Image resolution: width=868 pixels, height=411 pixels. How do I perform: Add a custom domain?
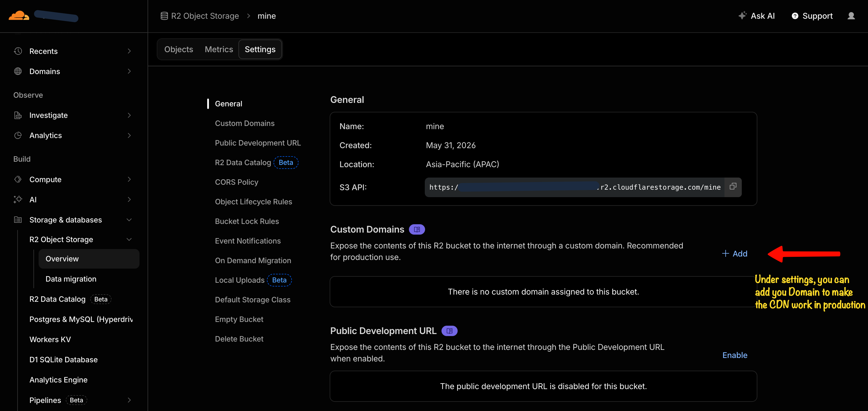pyautogui.click(x=735, y=253)
